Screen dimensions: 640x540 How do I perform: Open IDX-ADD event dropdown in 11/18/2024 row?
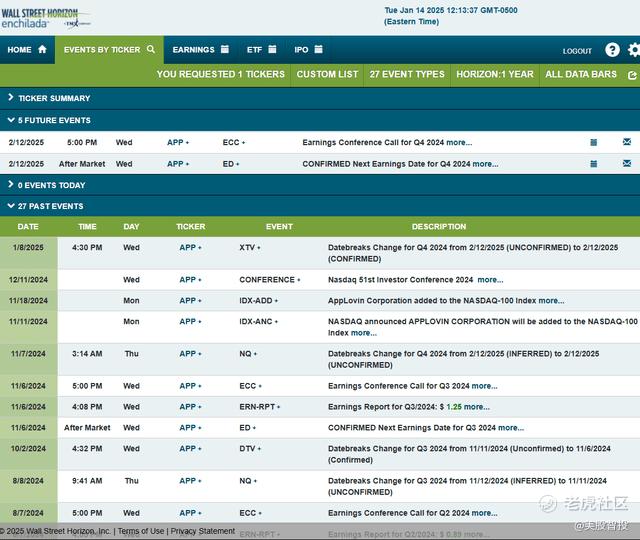pos(258,301)
